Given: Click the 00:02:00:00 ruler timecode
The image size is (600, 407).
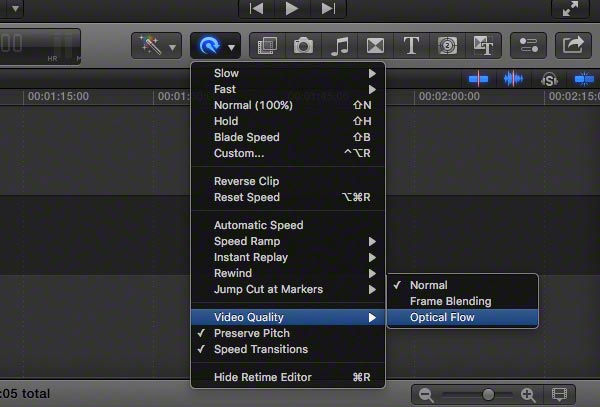Looking at the screenshot, I should click(x=449, y=96).
